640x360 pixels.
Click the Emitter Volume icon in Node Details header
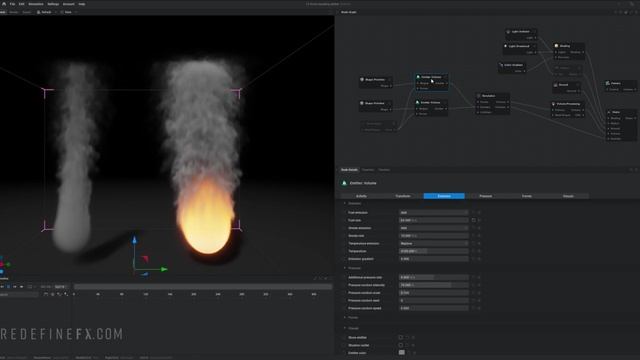coord(344,183)
